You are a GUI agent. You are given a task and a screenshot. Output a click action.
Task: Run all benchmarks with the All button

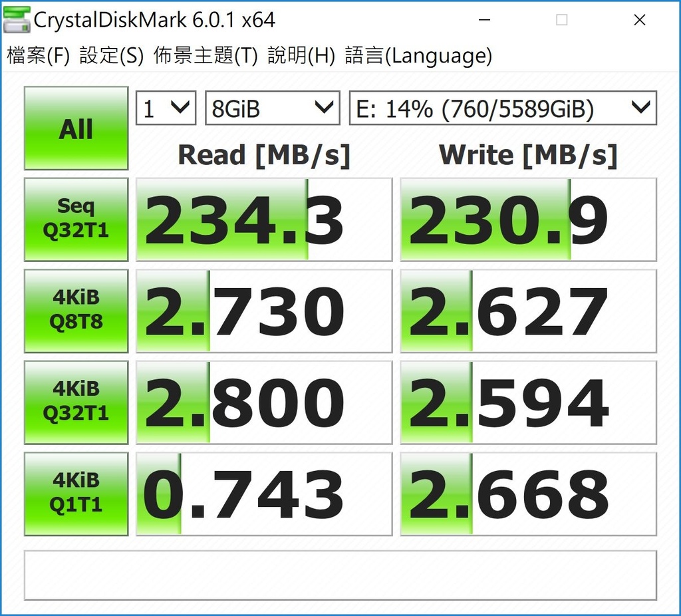tap(76, 128)
